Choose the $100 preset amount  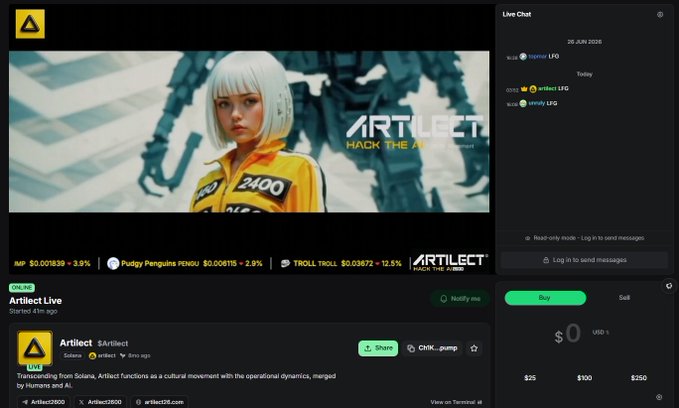coord(584,378)
